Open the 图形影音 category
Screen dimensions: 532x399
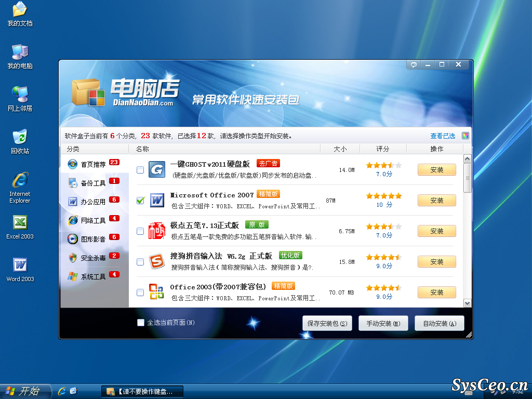(95, 239)
